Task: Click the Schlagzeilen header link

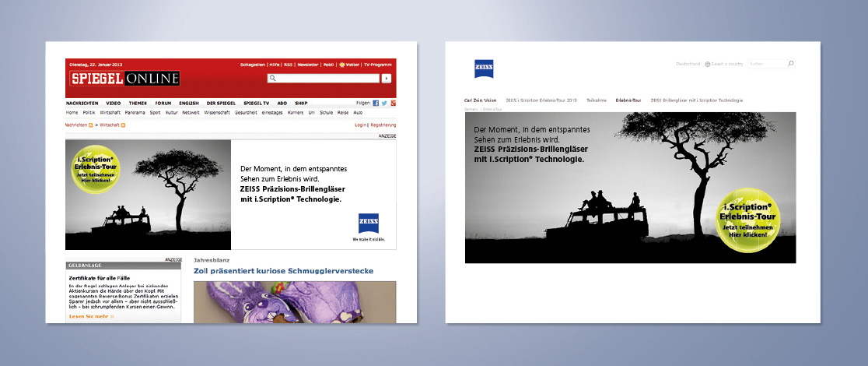Action: click(253, 65)
